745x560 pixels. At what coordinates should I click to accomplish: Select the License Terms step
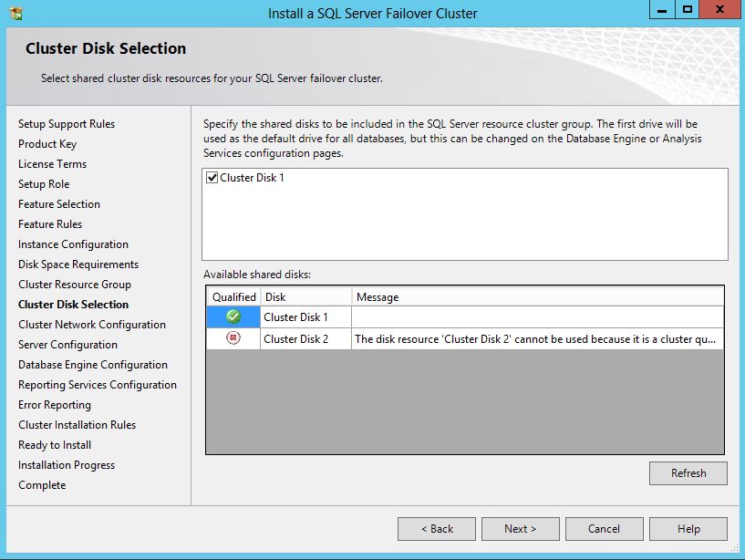[x=52, y=164]
